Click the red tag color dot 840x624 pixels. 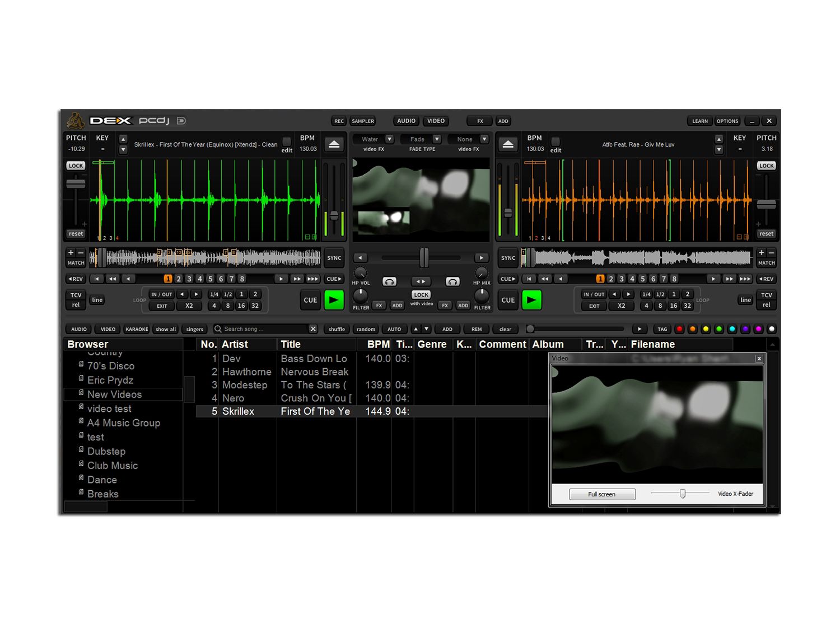pos(679,329)
